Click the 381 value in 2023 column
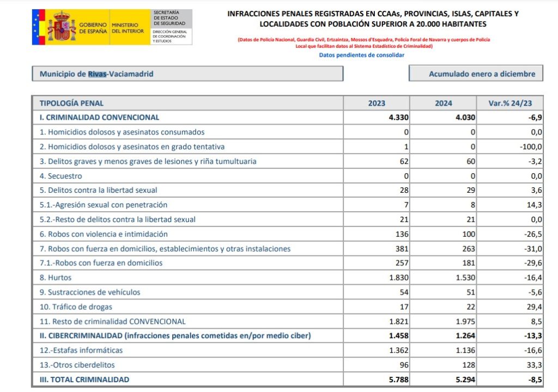 [x=402, y=248]
